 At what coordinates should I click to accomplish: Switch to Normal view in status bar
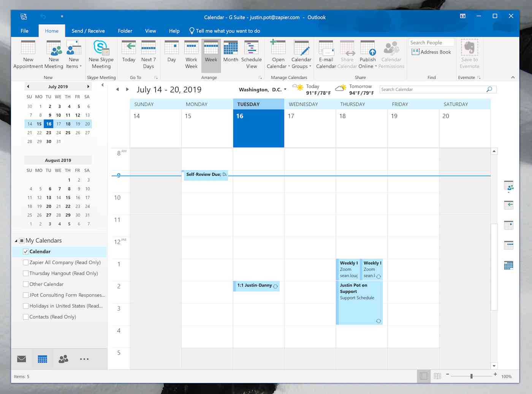tap(424, 376)
